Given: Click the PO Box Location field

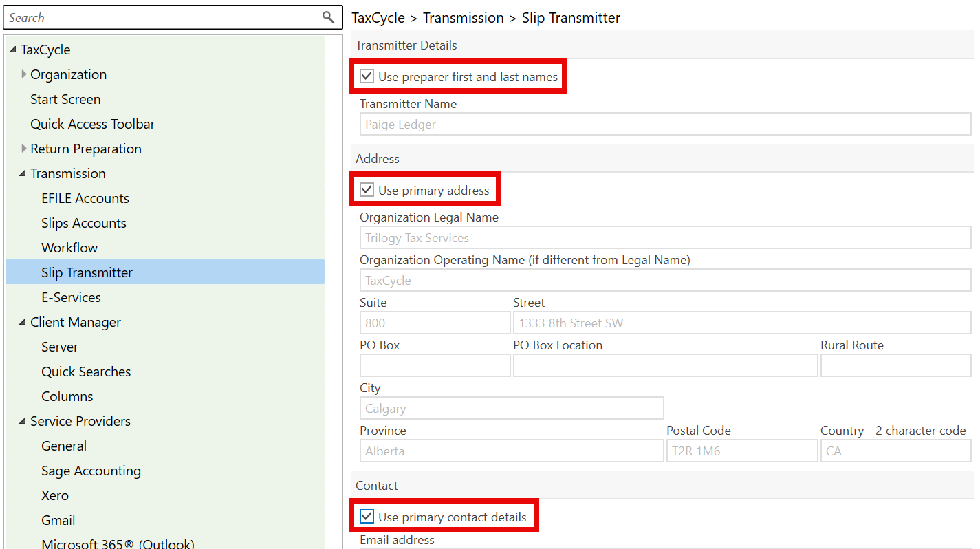Looking at the screenshot, I should click(x=665, y=366).
